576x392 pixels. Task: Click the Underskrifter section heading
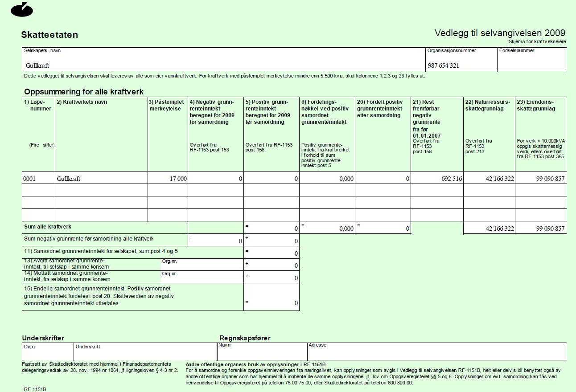pos(43,338)
